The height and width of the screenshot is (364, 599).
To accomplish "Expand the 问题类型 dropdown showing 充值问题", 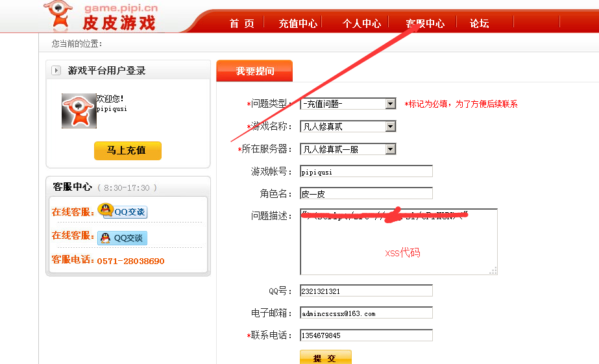I will point(348,104).
